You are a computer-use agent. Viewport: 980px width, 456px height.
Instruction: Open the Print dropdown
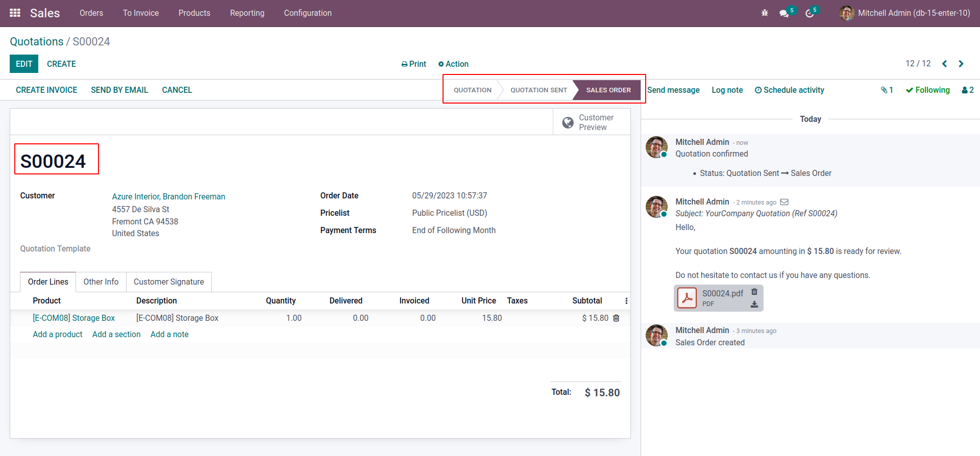click(x=413, y=64)
